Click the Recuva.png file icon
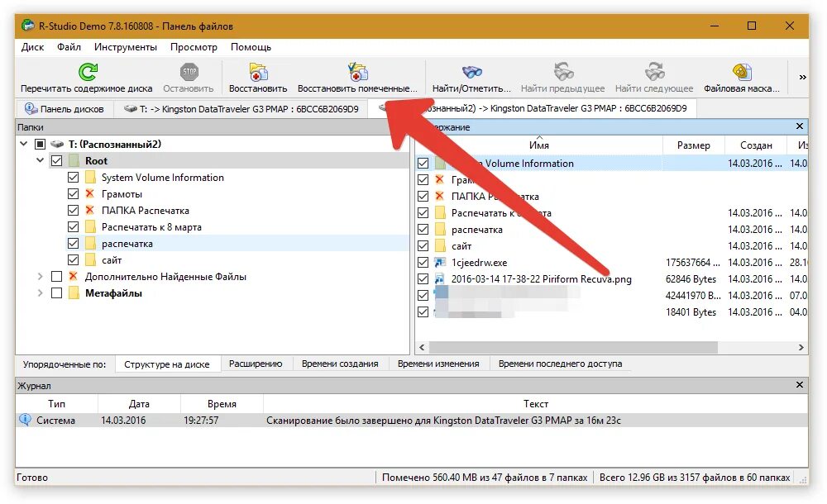 pyautogui.click(x=440, y=279)
